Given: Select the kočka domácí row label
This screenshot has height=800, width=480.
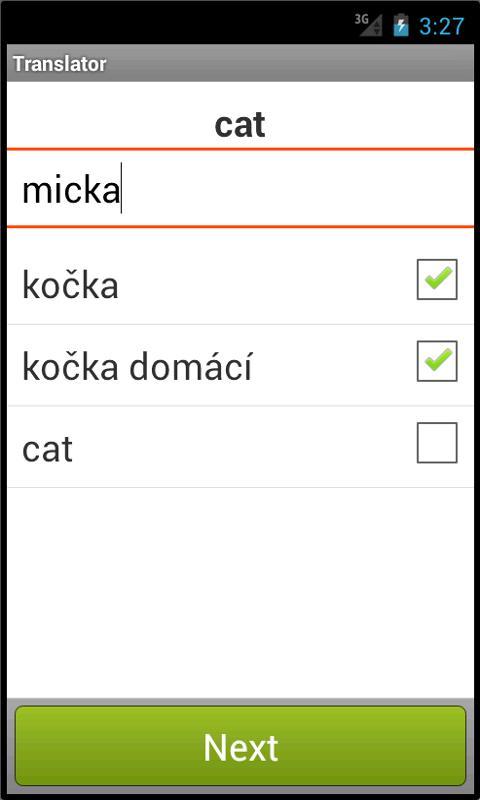Looking at the screenshot, I should pos(137,366).
